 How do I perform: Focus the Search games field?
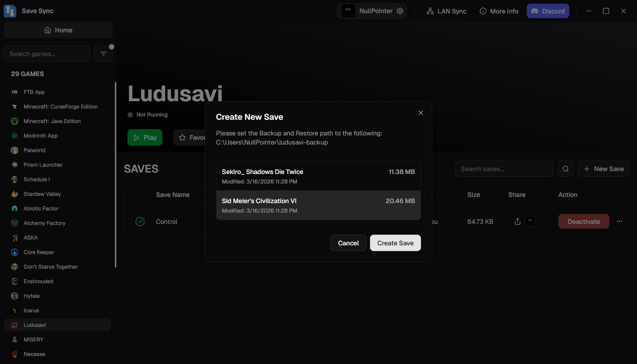(x=47, y=54)
